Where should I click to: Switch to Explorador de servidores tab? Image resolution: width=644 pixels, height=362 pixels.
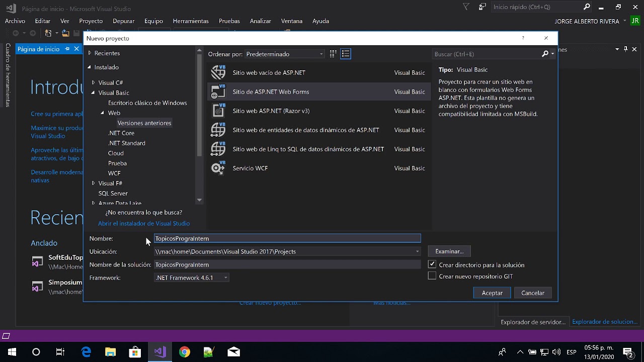(x=533, y=322)
